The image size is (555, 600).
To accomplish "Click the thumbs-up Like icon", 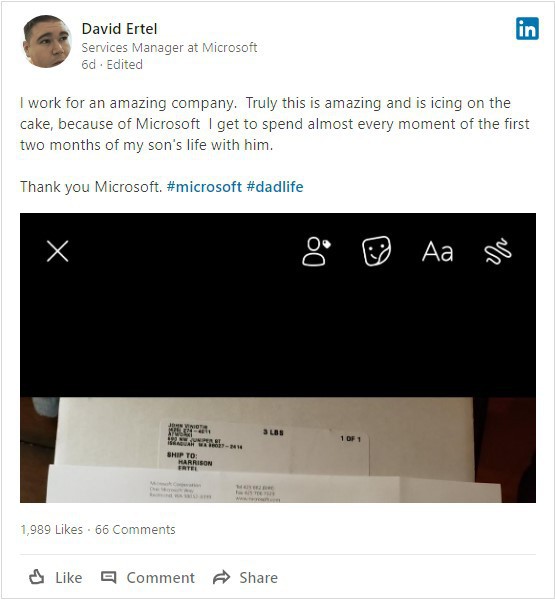I will tap(37, 577).
